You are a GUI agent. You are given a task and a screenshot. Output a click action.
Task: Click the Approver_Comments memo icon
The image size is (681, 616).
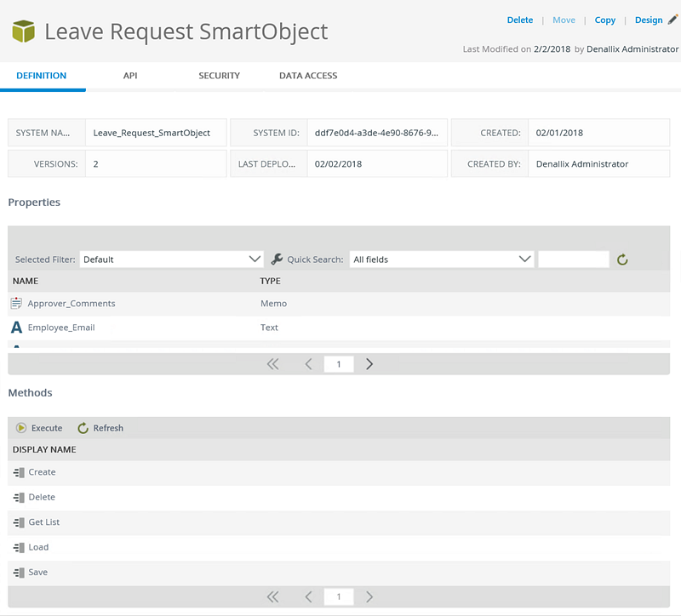tap(16, 303)
